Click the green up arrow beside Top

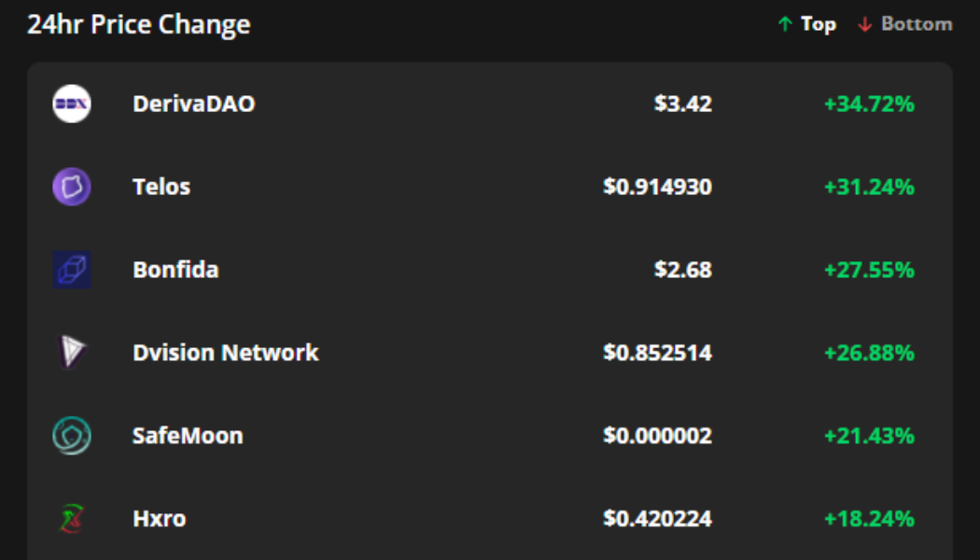tap(785, 24)
